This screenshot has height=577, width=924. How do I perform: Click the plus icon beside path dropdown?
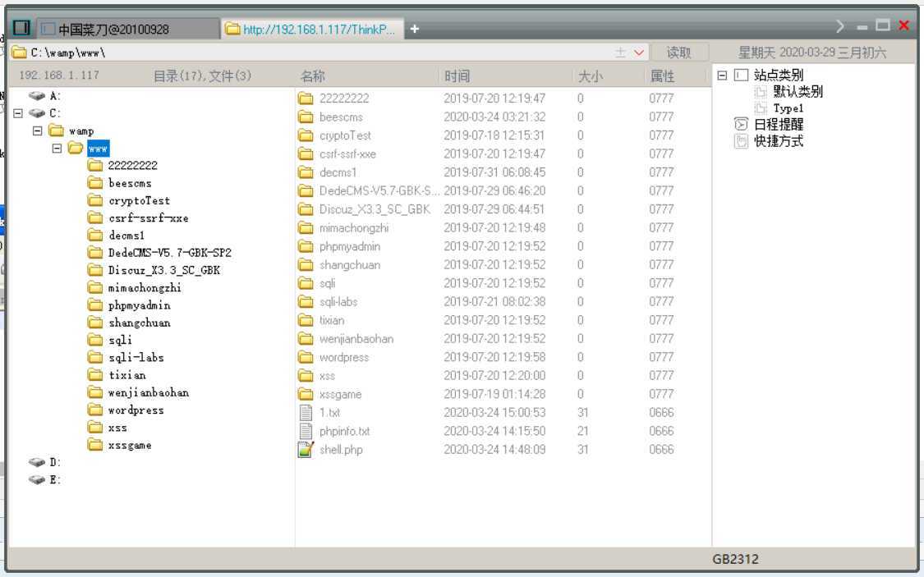[x=621, y=53]
